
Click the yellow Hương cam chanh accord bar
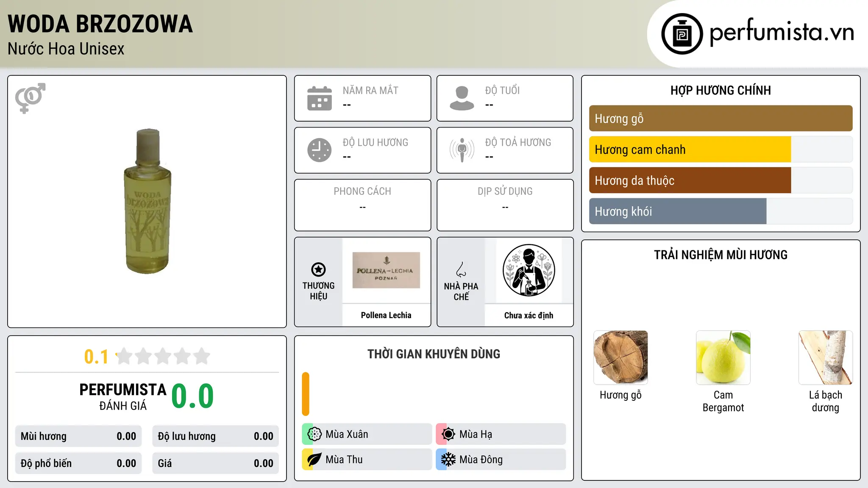pos(690,150)
